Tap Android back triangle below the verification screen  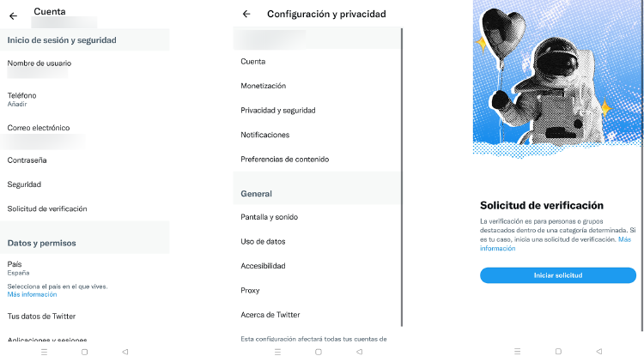pos(598,352)
